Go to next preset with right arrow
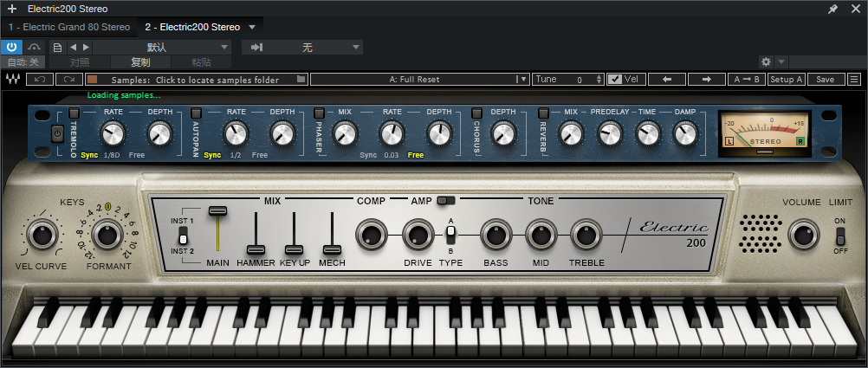Screen dimensions: 868x368 tap(86, 47)
